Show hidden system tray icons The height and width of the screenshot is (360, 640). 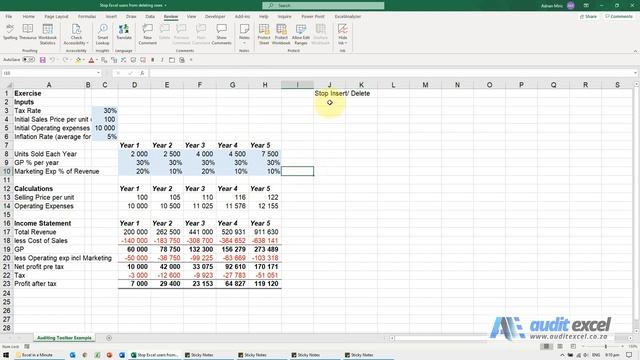point(562,355)
